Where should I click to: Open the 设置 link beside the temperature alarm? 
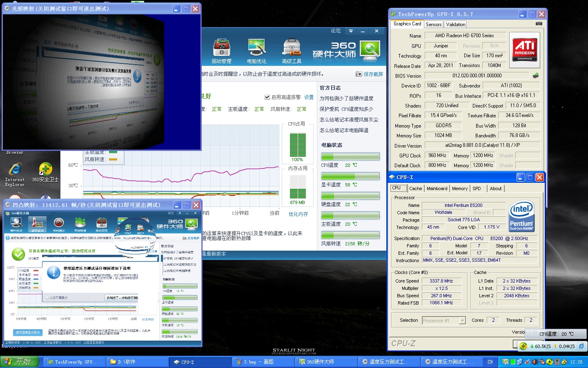pyautogui.click(x=309, y=97)
